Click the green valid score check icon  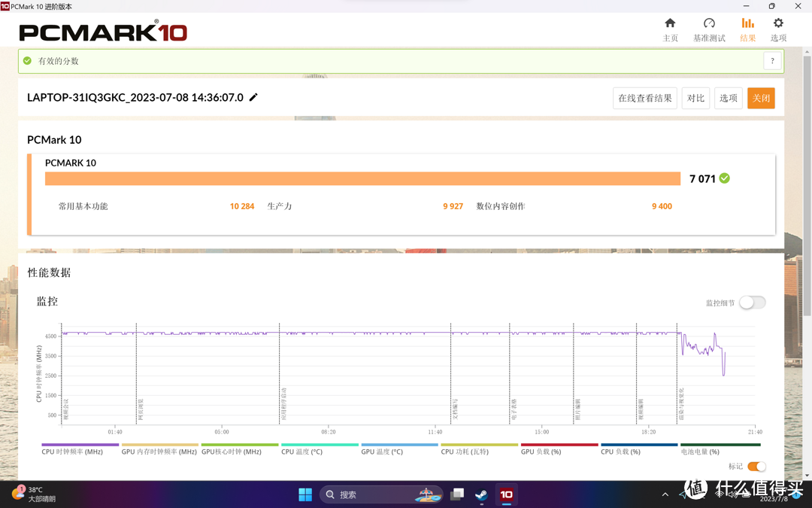click(28, 61)
